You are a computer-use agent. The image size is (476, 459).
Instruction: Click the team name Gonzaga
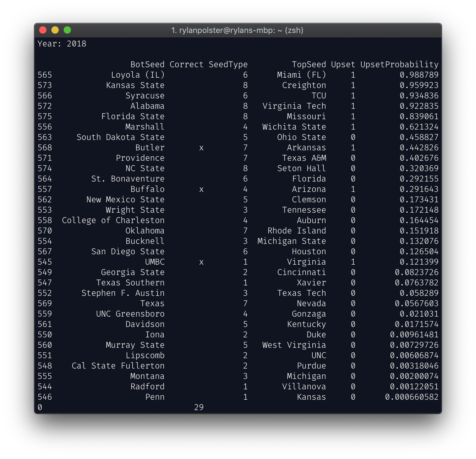pos(309,314)
